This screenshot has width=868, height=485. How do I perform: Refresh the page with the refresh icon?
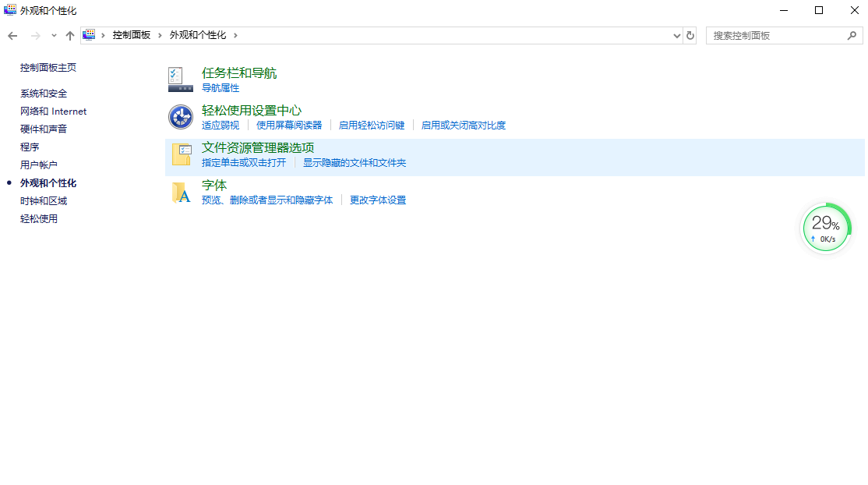coord(689,35)
